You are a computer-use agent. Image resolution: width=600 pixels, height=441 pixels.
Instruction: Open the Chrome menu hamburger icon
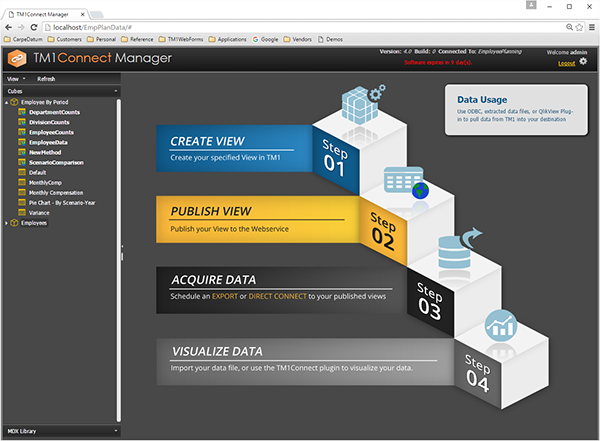[592, 27]
